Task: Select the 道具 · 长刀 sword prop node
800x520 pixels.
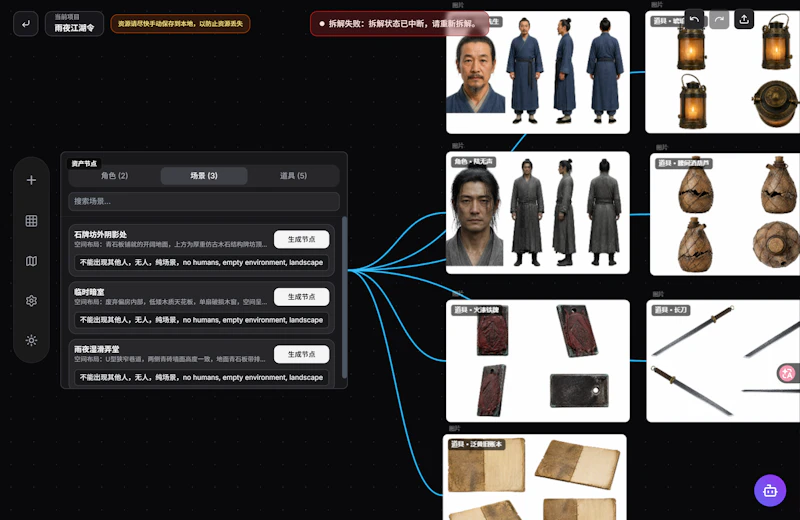Action: pos(723,361)
